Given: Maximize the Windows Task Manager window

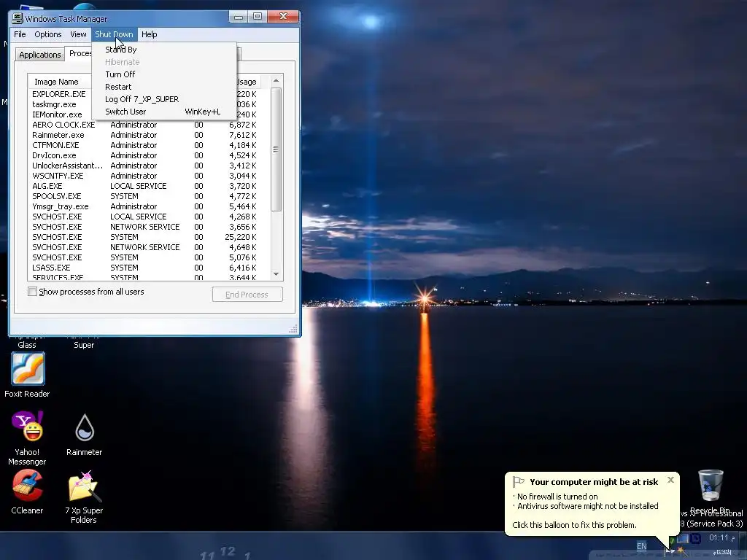Looking at the screenshot, I should [258, 17].
